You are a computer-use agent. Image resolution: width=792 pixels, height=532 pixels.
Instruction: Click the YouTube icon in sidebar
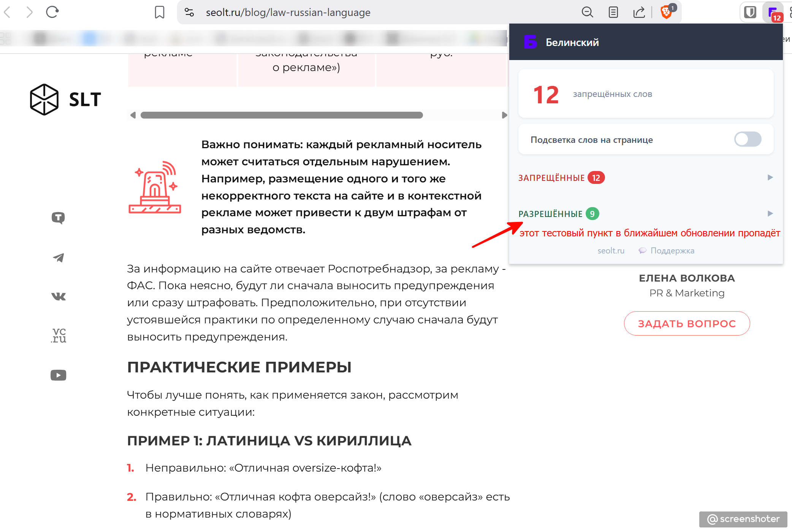point(58,375)
